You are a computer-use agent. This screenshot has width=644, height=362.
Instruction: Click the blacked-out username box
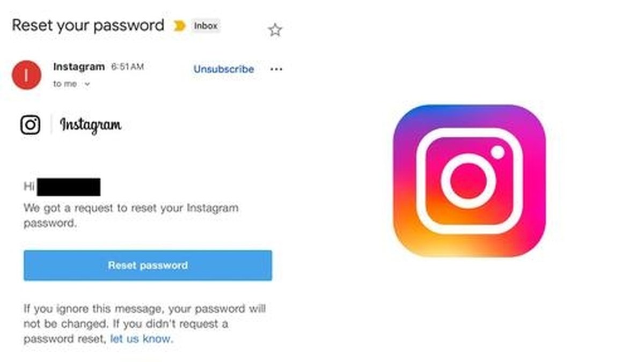tap(69, 187)
